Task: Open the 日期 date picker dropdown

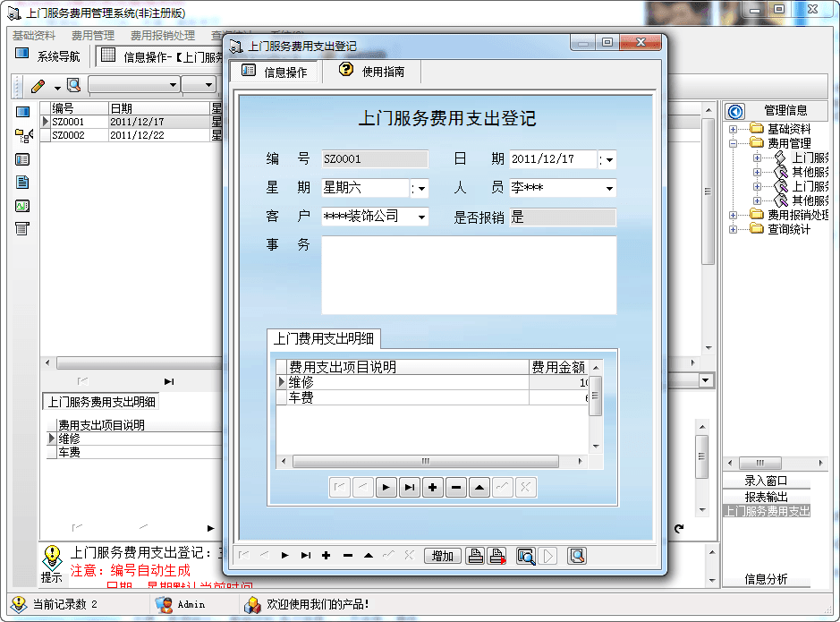Action: pyautogui.click(x=609, y=159)
